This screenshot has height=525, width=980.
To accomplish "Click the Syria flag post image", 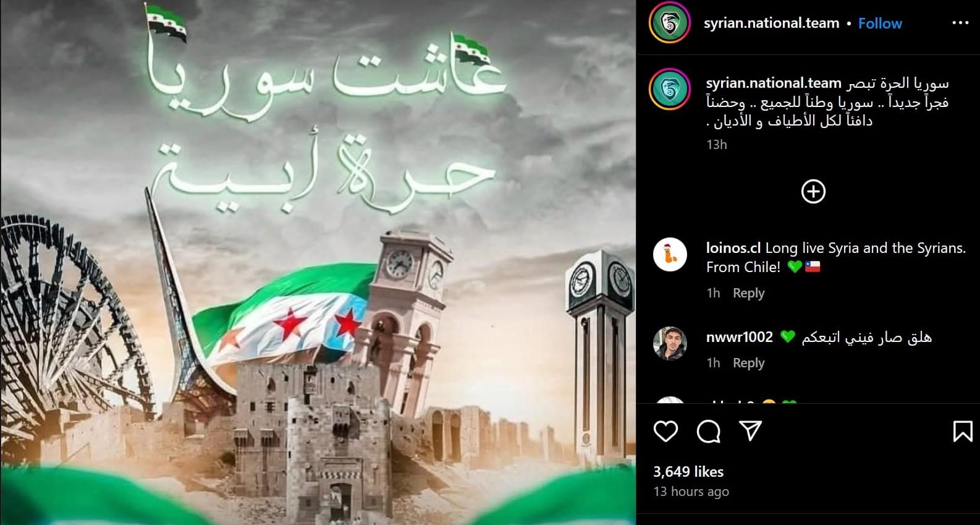I will click(318, 262).
